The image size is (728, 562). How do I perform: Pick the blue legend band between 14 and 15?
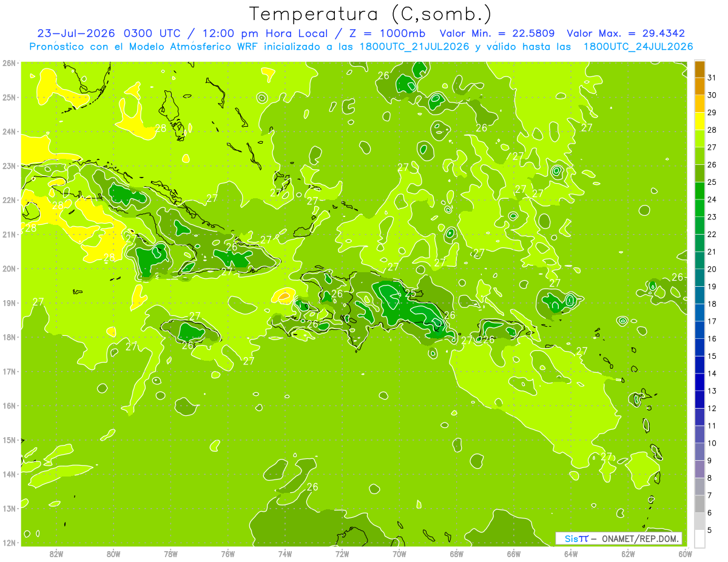pos(699,364)
